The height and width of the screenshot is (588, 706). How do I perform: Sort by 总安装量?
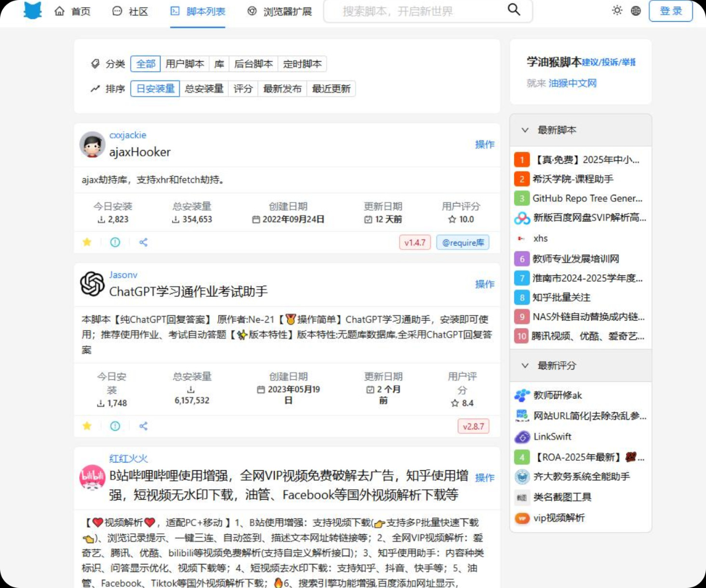204,89
